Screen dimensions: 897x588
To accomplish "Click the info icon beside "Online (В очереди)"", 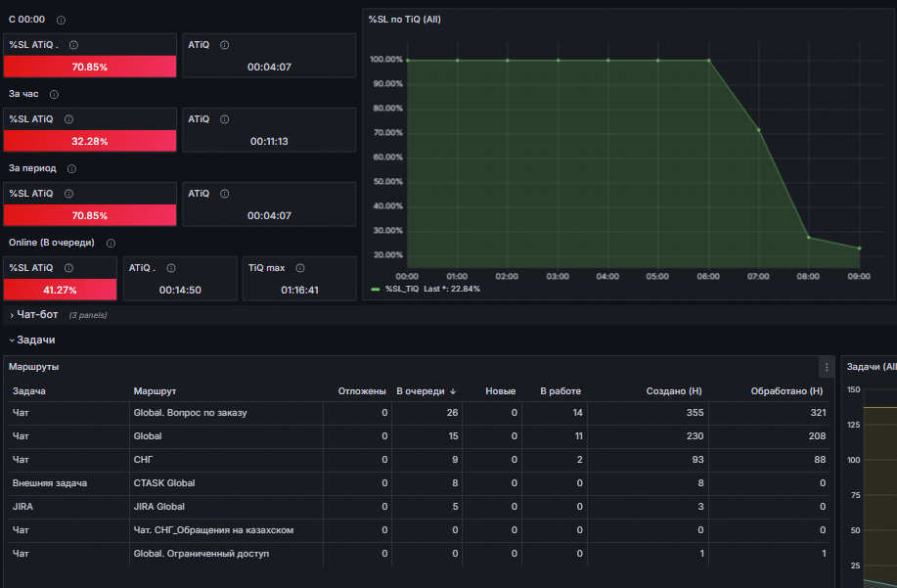I will point(111,243).
